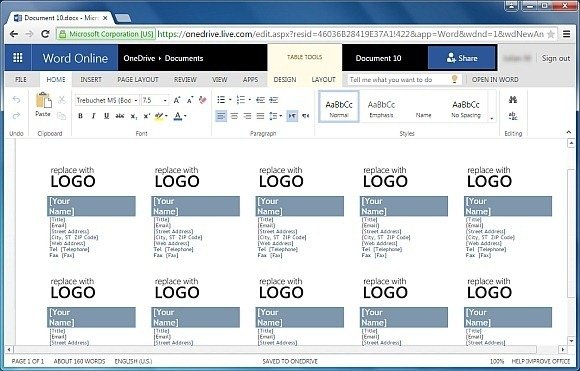
Task: Grow the font size
Action: [177, 100]
